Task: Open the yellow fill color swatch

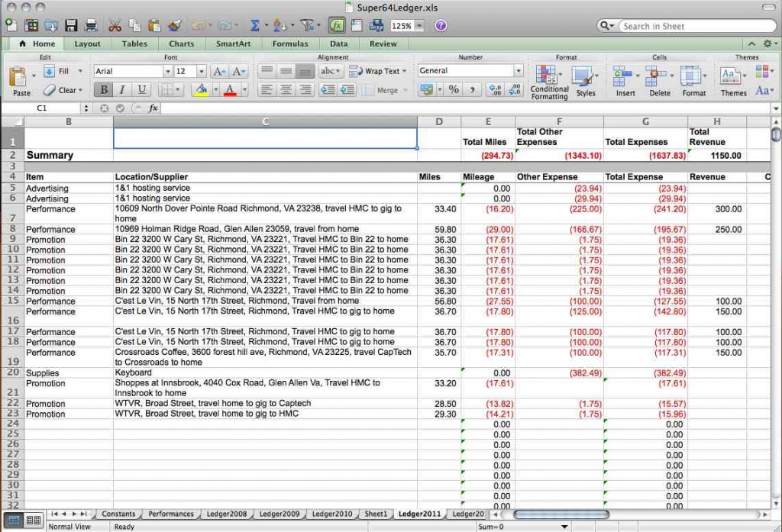Action: (x=200, y=90)
